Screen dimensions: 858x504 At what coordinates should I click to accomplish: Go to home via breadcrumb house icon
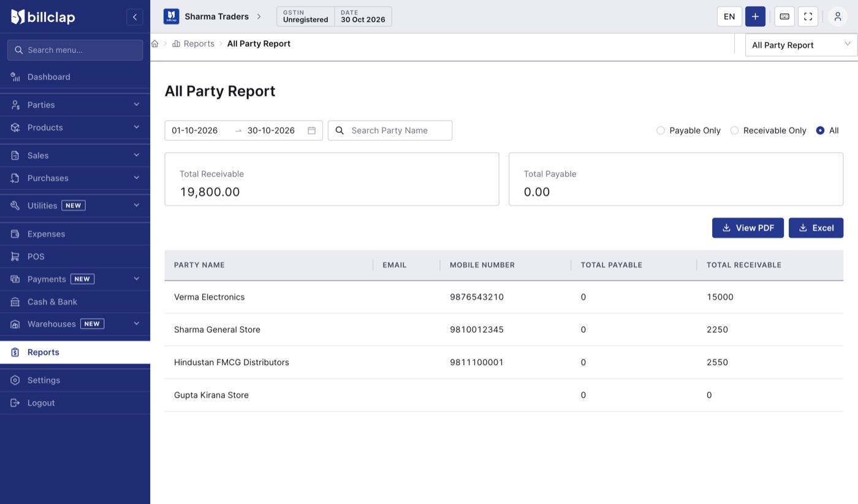pyautogui.click(x=155, y=43)
